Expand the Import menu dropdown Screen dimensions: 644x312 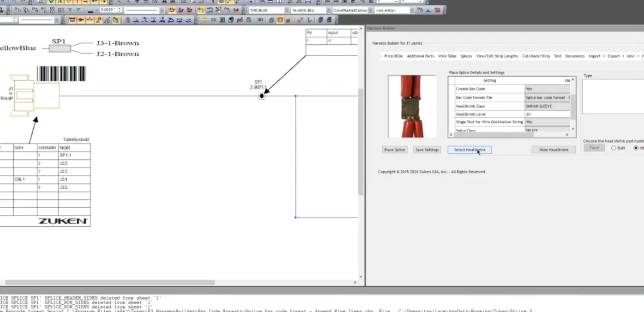click(x=596, y=56)
